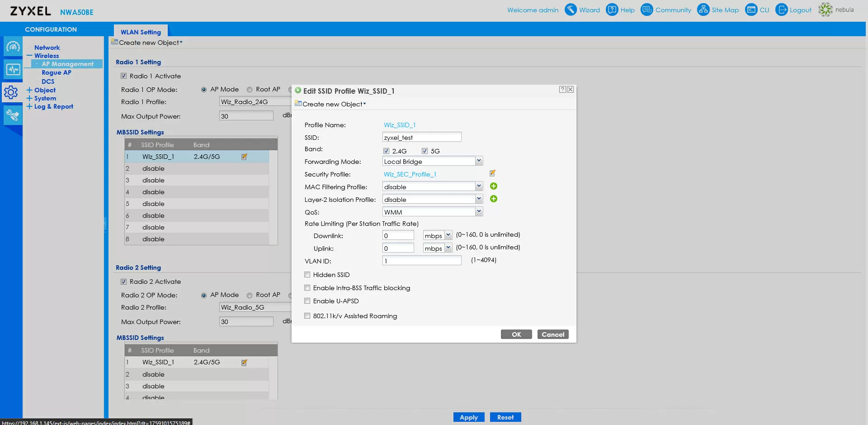Expand the QoS WMM dropdown

click(x=478, y=212)
